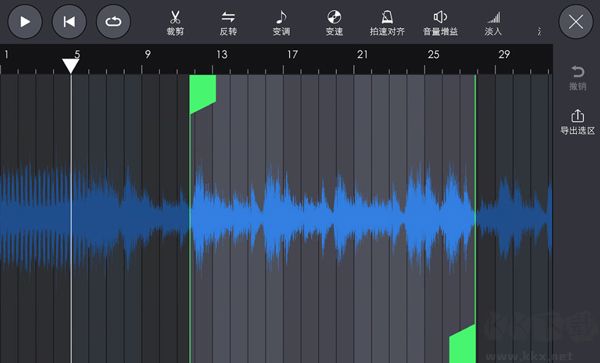Click the green selection start handle
Viewport: 600px width, 363px height.
pyautogui.click(x=203, y=94)
